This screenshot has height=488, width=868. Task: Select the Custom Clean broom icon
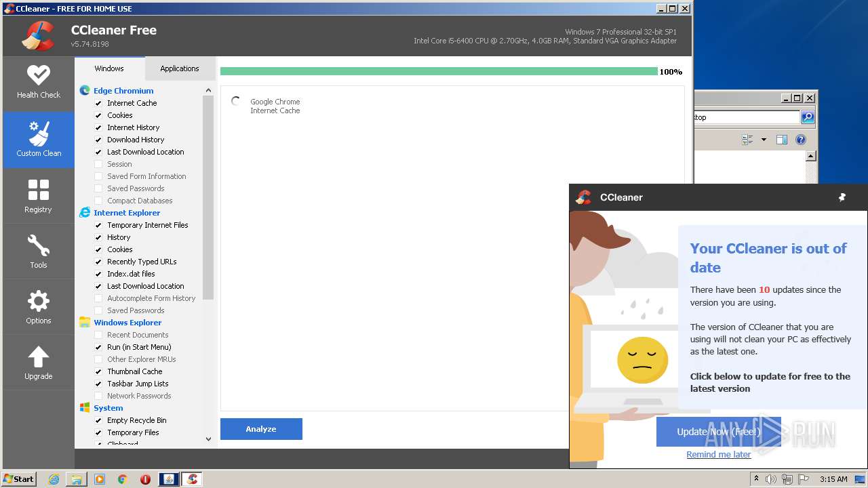pos(39,134)
